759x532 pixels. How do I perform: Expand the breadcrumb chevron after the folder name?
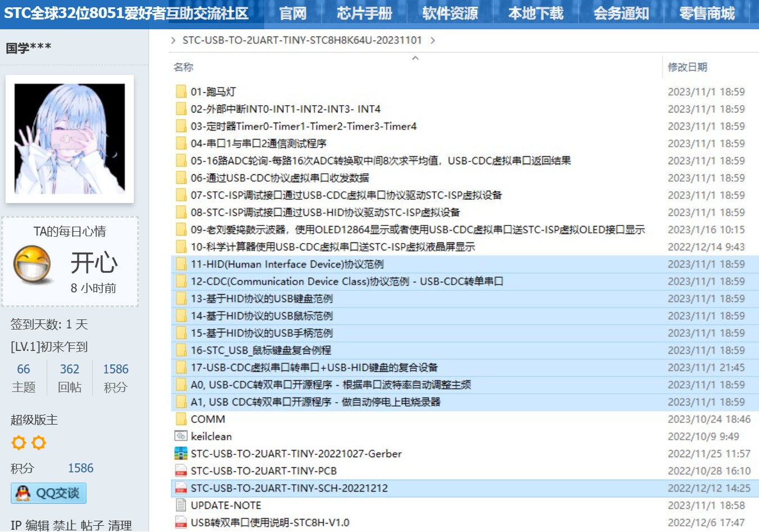click(432, 40)
